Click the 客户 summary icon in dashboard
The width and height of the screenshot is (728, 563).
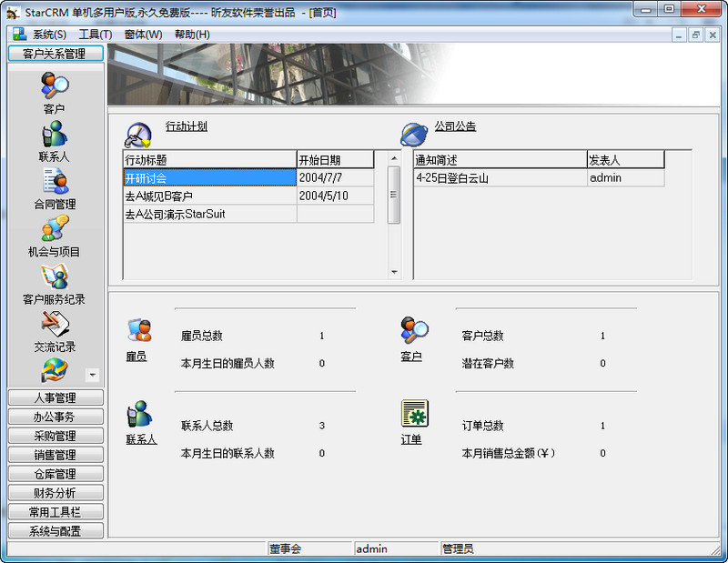point(414,330)
